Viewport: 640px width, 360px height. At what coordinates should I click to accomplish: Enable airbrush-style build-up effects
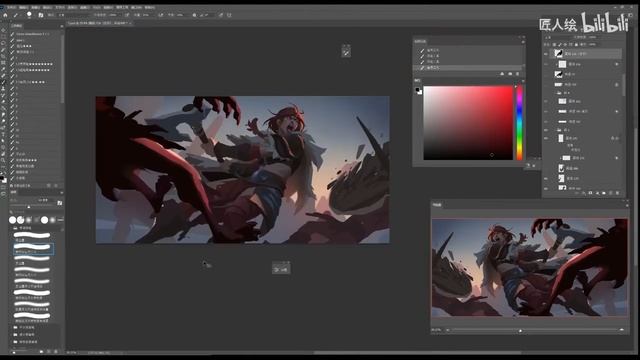(161, 15)
